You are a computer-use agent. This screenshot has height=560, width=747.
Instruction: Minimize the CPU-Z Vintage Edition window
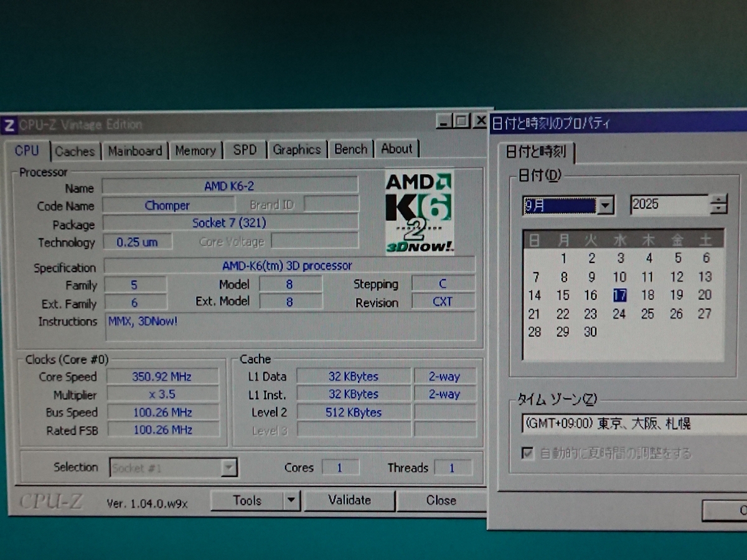443,121
